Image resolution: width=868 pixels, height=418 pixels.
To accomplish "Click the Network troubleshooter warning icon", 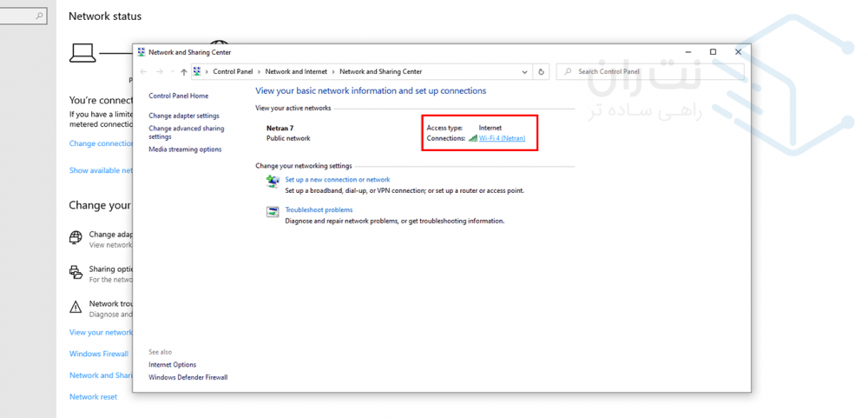I will pyautogui.click(x=76, y=307).
